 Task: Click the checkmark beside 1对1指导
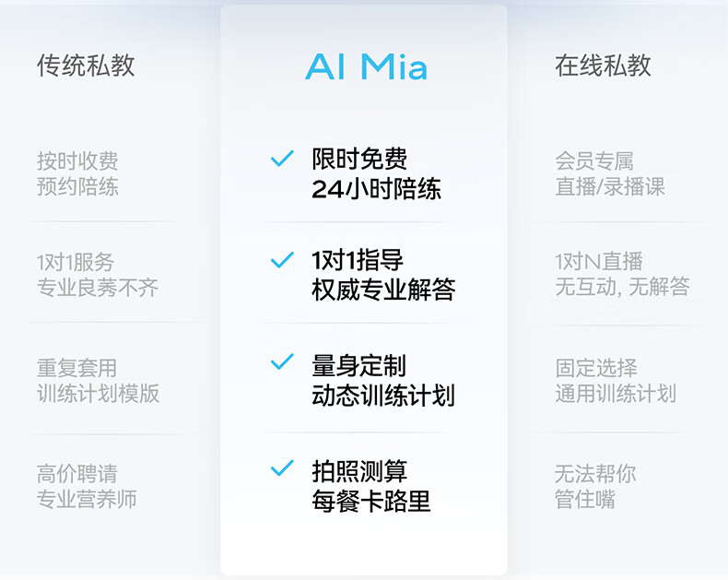point(282,261)
